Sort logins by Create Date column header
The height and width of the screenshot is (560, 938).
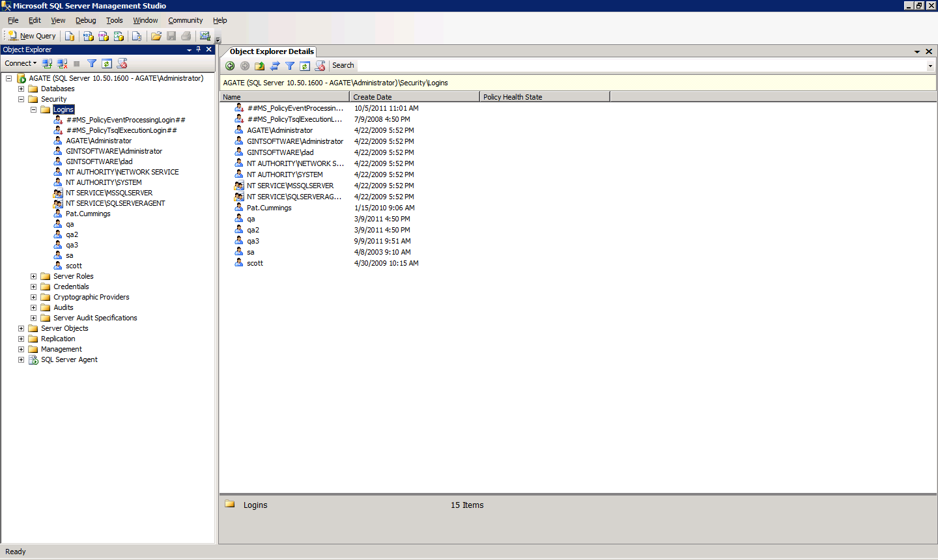pos(414,97)
